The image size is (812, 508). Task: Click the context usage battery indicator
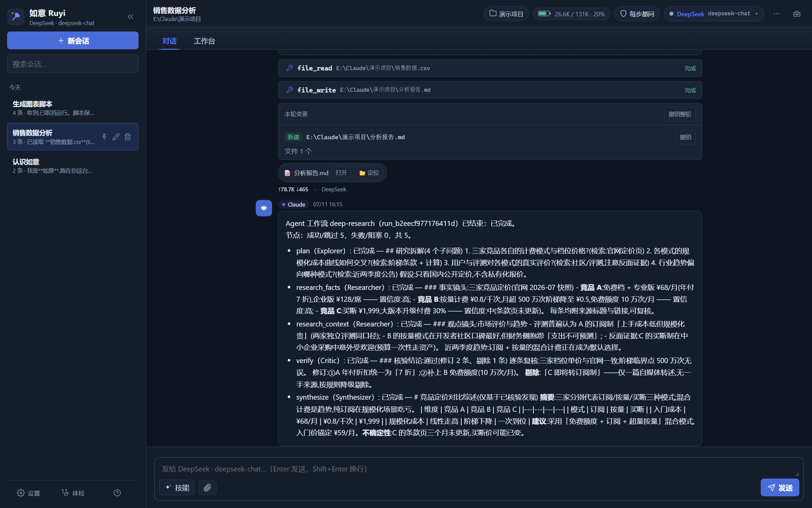pos(571,14)
